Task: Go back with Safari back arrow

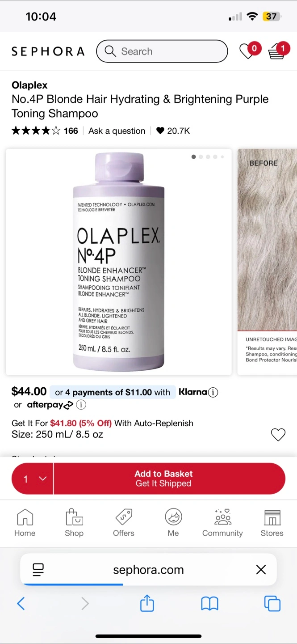Action: (x=21, y=604)
